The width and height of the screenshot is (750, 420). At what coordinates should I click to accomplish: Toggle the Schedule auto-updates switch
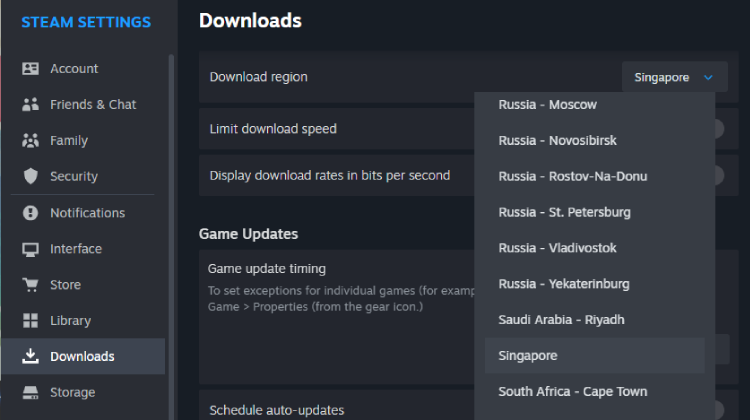click(719, 410)
